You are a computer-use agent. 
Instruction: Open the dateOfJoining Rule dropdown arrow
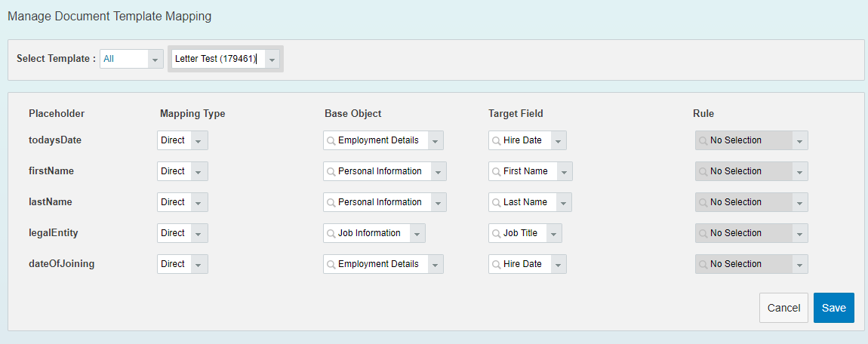click(800, 264)
